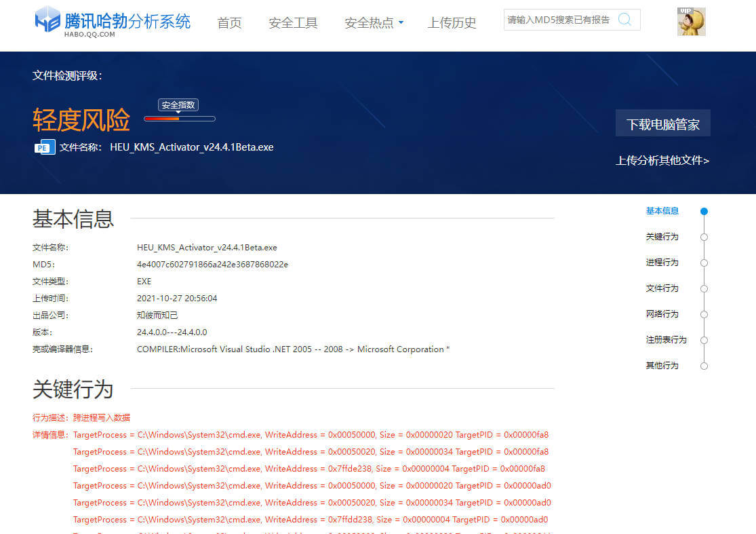The height and width of the screenshot is (534, 756).
Task: Jump to 关键行为 section in sidebar
Action: click(662, 236)
